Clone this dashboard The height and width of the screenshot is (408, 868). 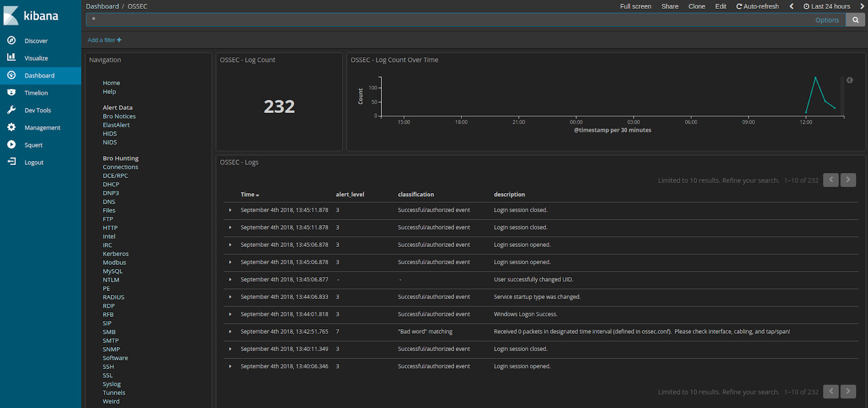pos(697,7)
